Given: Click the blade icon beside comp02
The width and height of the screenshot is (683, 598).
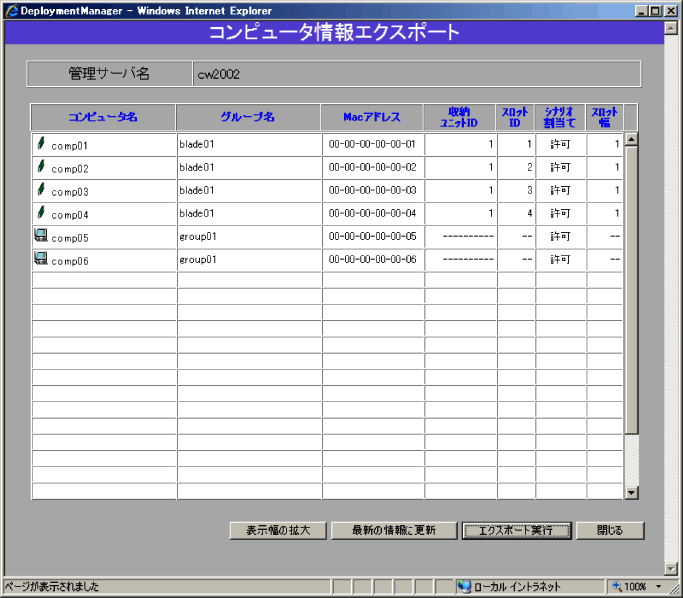Looking at the screenshot, I should coord(41,166).
